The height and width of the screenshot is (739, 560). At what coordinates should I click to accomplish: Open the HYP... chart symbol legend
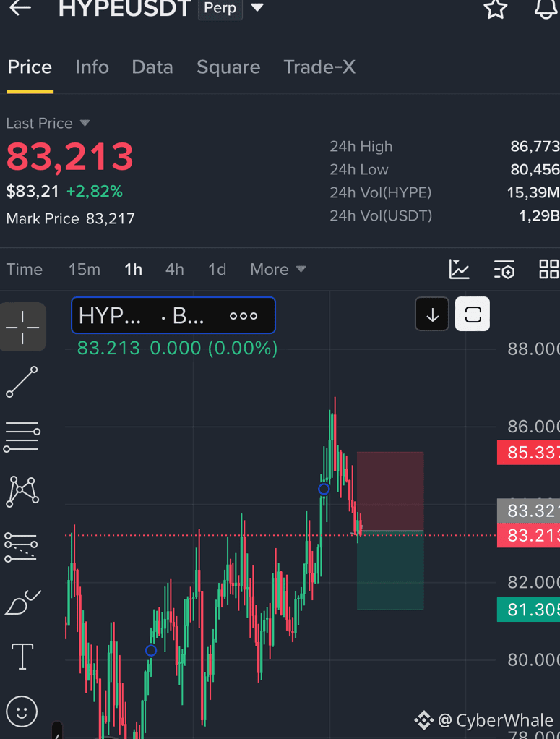coord(173,315)
